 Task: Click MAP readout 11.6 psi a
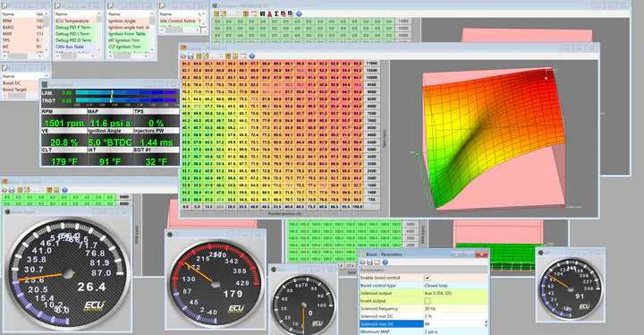110,123
